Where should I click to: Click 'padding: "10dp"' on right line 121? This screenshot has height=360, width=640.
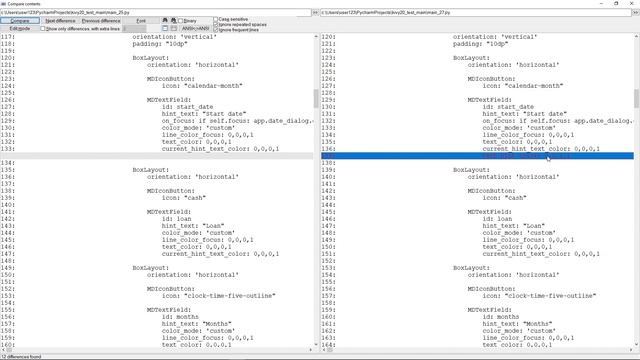(x=480, y=44)
